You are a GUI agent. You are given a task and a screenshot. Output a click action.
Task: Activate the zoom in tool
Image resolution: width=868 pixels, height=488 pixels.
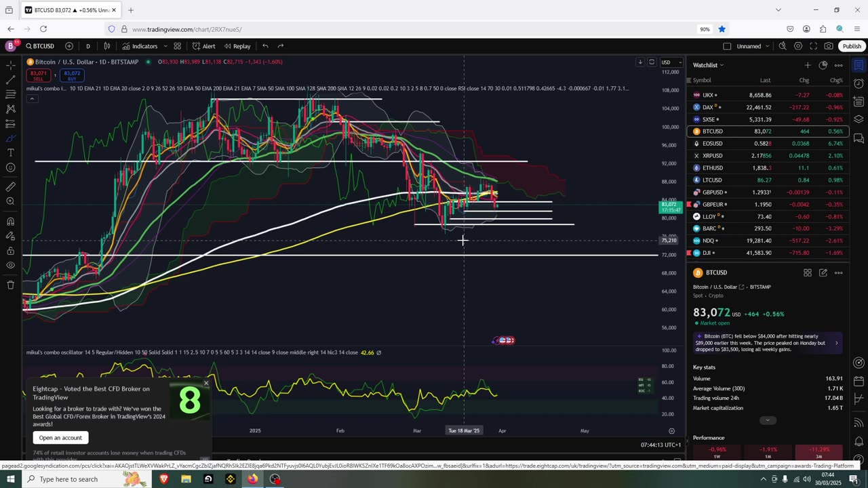10,201
